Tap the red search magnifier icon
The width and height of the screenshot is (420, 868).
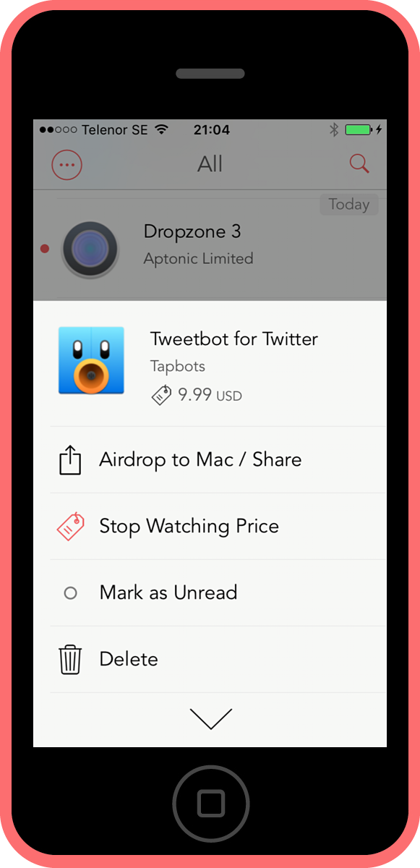tap(359, 163)
